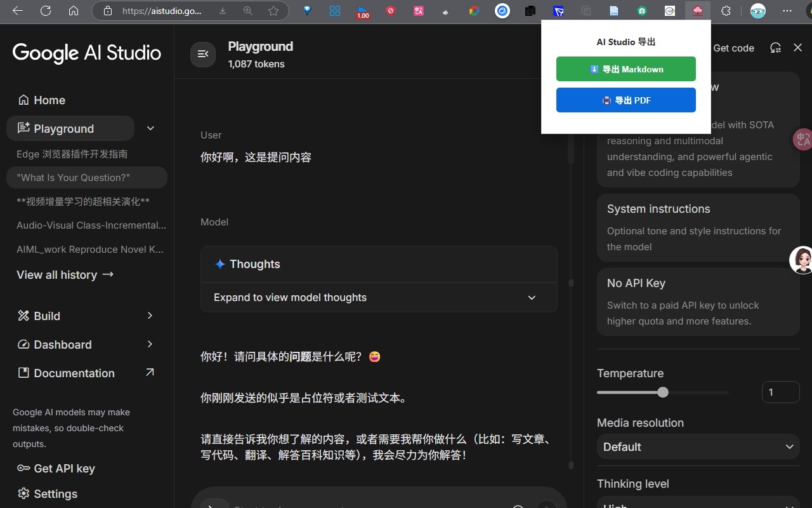Click the rerun prompt icon next to Get code
The width and height of the screenshot is (812, 508).
pyautogui.click(x=775, y=48)
